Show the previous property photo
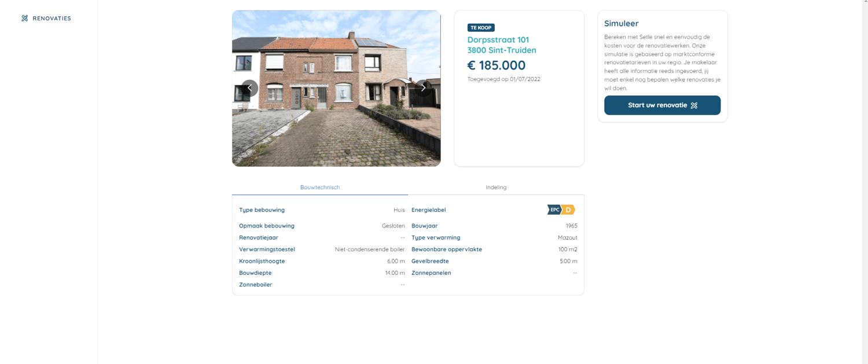 [x=249, y=88]
